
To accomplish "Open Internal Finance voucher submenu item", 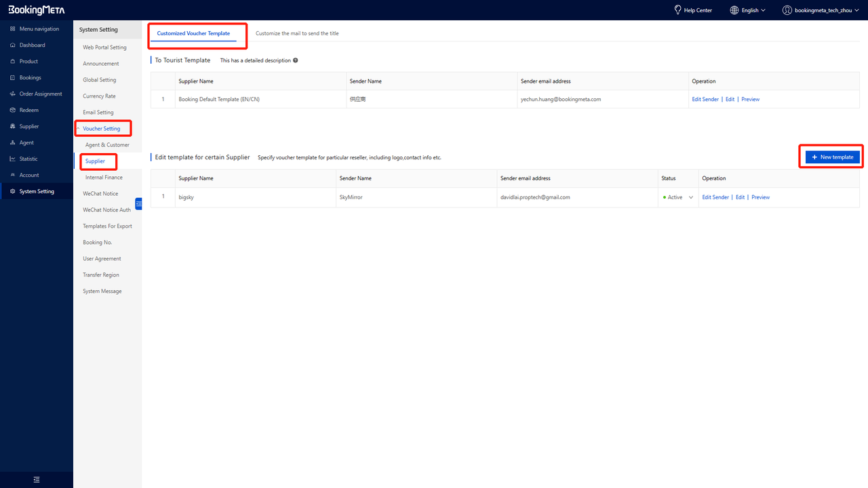I will click(x=104, y=178).
